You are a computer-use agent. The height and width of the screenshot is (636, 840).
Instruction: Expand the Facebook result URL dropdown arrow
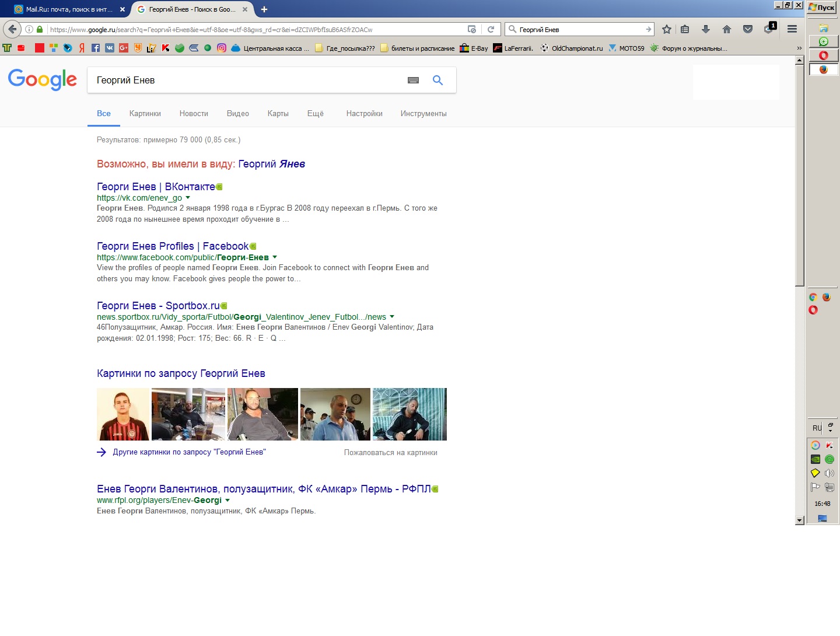point(275,257)
